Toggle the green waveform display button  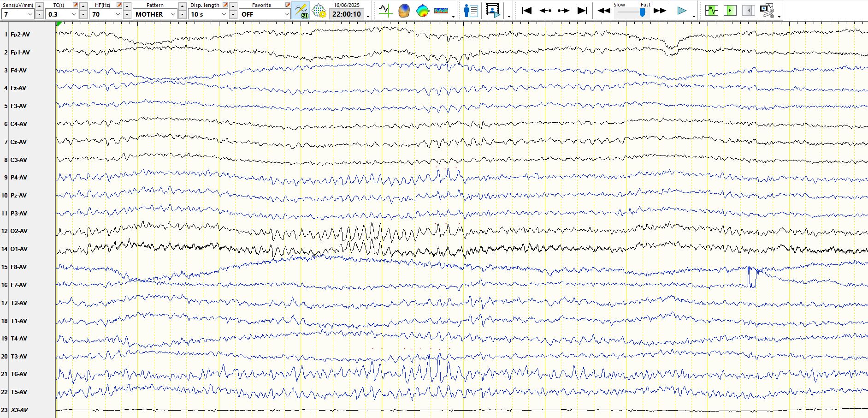coord(712,11)
